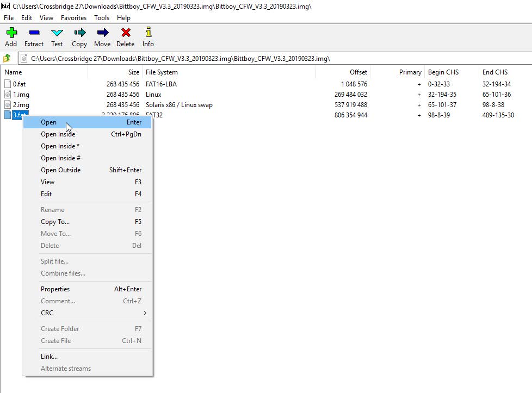Expand the CRC submenu
Screen dimensions: 532x393
[x=87, y=313]
